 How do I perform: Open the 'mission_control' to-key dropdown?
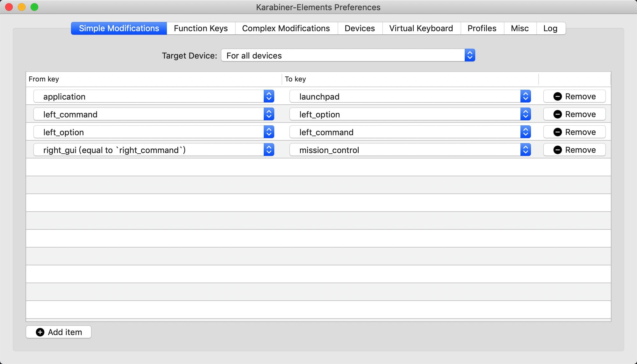point(410,150)
